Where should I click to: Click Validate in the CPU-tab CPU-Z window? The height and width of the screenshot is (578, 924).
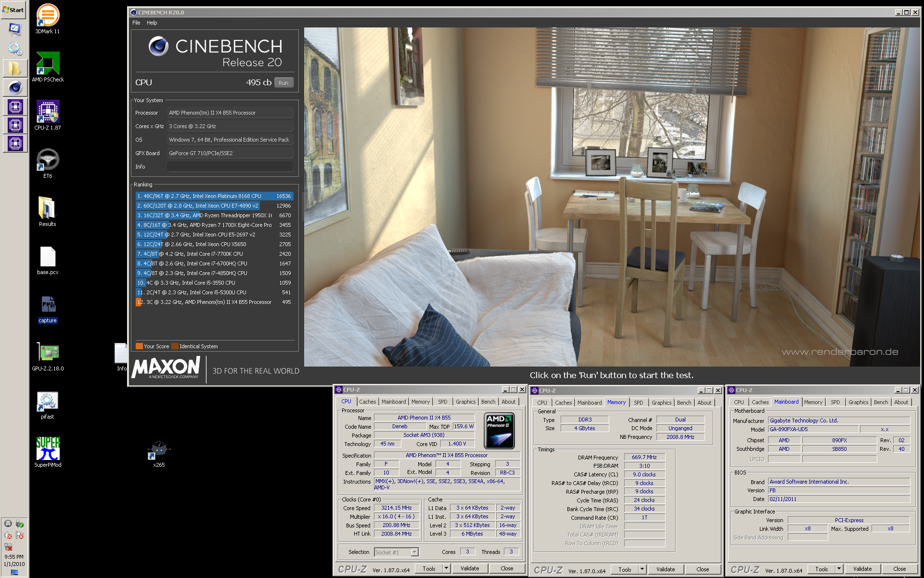point(470,568)
